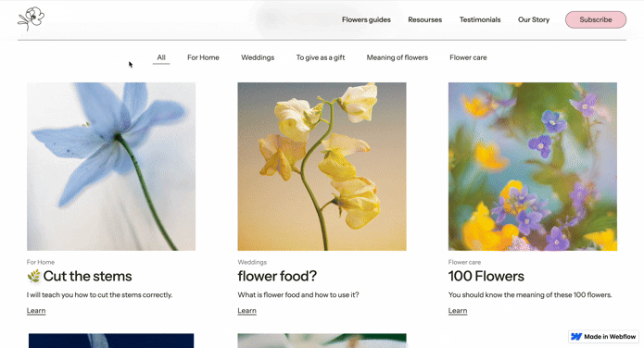Open the yellow sweet pea article image
The image size is (644, 348).
point(322,167)
